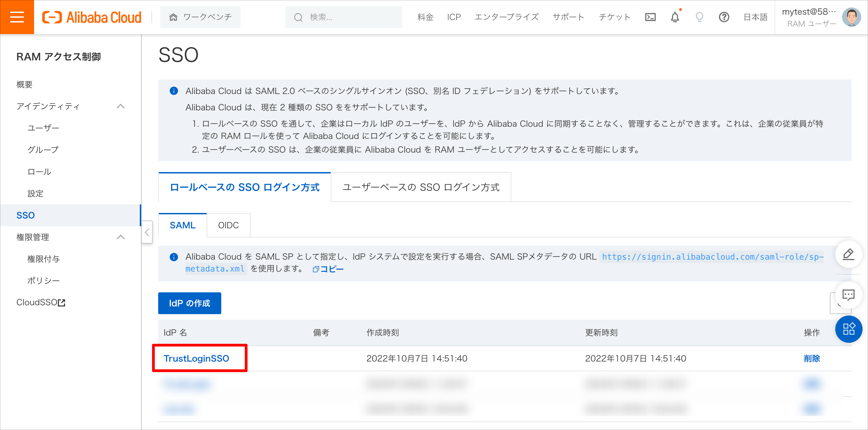The image size is (868, 430).
Task: Switch to the OIDC tab
Action: [x=228, y=225]
